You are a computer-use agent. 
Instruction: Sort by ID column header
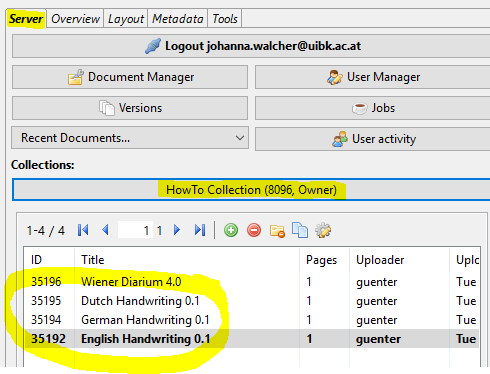click(x=49, y=260)
